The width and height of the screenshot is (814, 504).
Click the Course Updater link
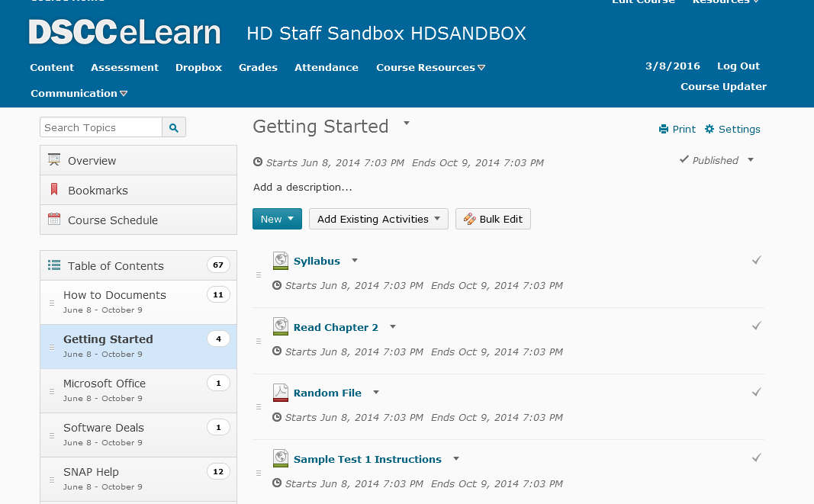click(724, 87)
